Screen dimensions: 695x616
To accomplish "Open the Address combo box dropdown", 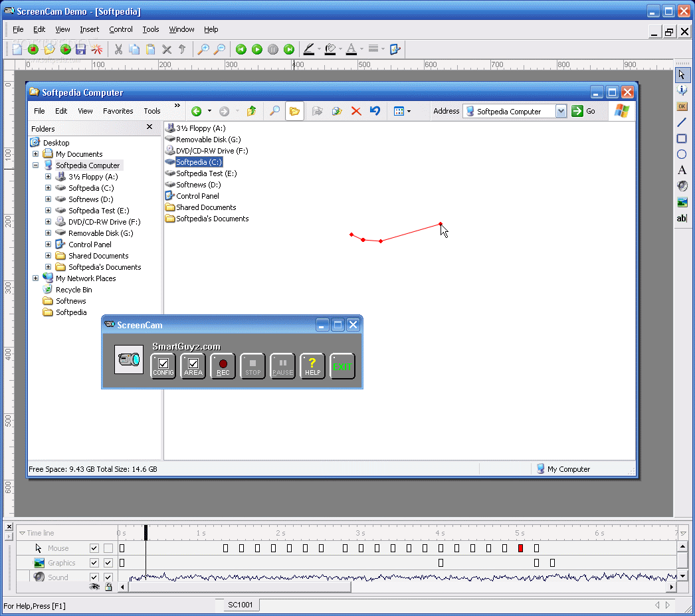I will click(561, 111).
